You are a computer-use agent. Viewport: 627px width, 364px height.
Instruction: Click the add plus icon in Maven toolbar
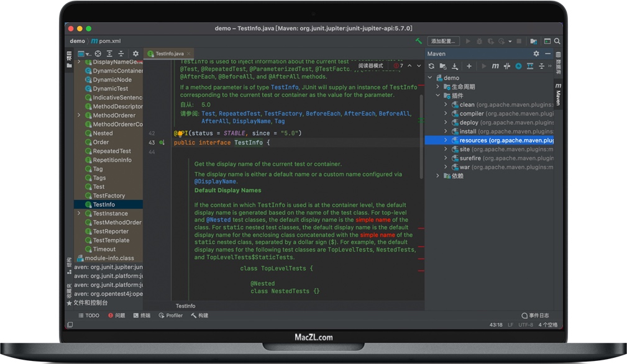click(x=469, y=66)
